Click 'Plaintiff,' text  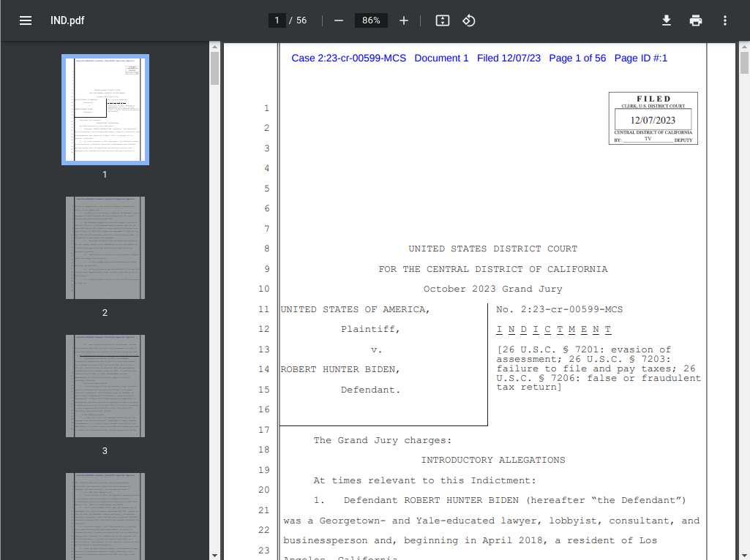tap(370, 329)
